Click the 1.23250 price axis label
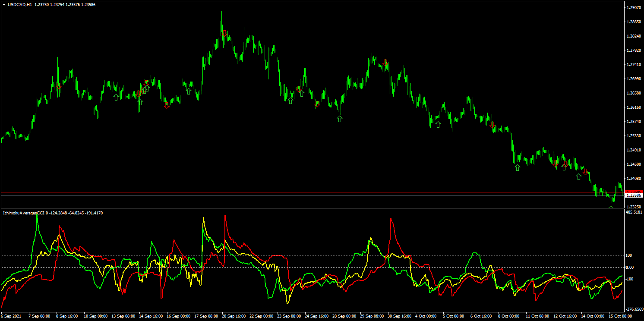This screenshot has width=644, height=321. [633, 207]
